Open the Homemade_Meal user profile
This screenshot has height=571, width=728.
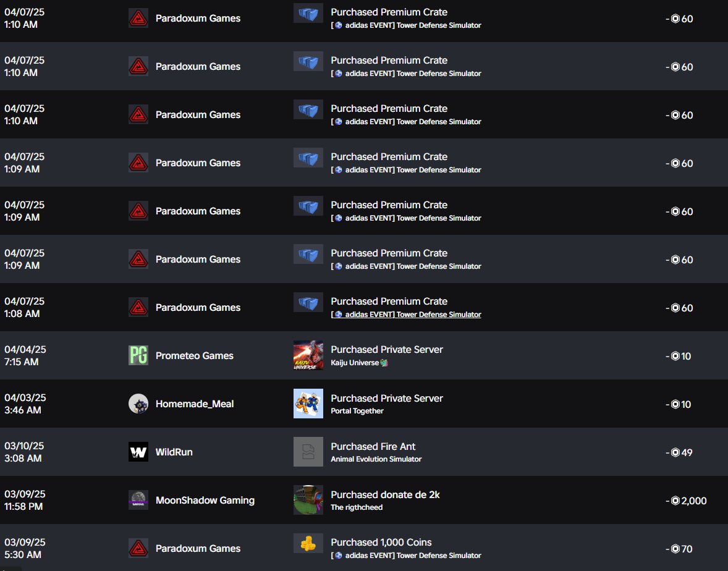pos(195,404)
